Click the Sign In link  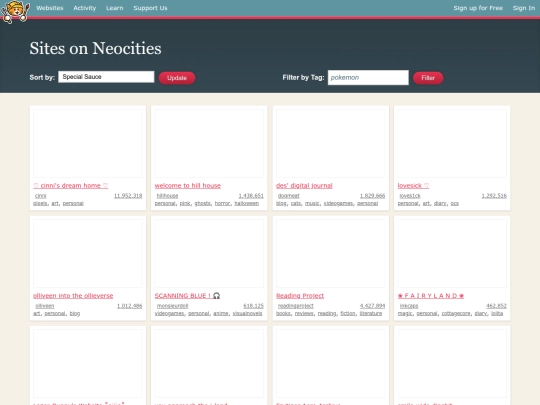[524, 8]
